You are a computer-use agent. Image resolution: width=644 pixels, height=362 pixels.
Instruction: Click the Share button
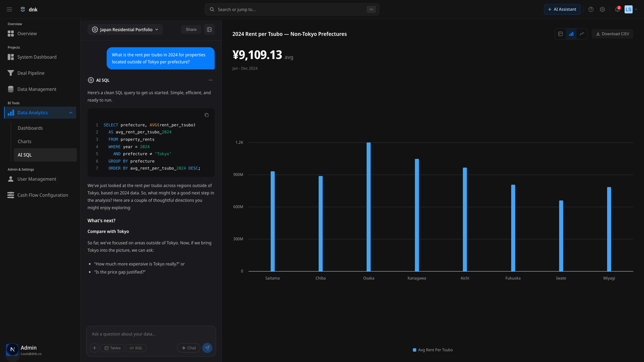point(191,29)
